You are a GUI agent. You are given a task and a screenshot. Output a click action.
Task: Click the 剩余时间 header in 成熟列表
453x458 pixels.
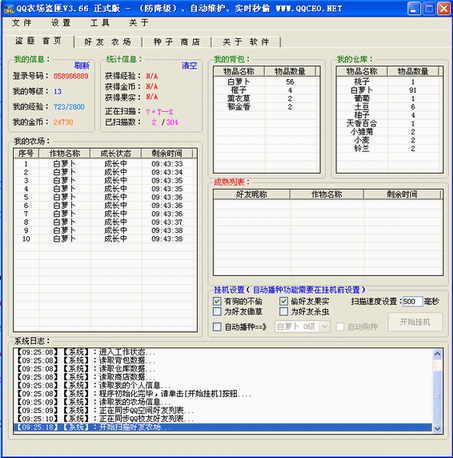tap(402, 194)
